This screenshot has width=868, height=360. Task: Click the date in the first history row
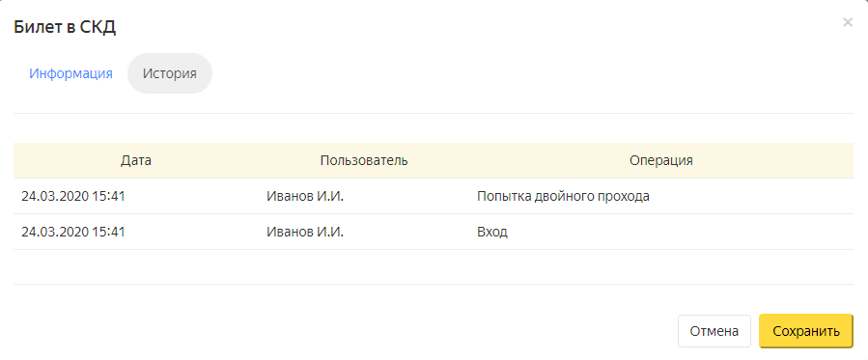(x=73, y=196)
